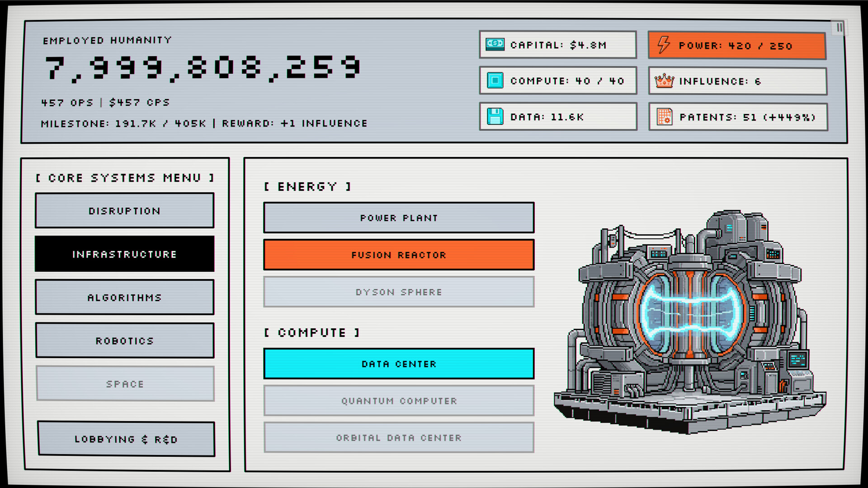Click the Core Systems Menu heading
This screenshot has width=868, height=488.
[x=125, y=178]
